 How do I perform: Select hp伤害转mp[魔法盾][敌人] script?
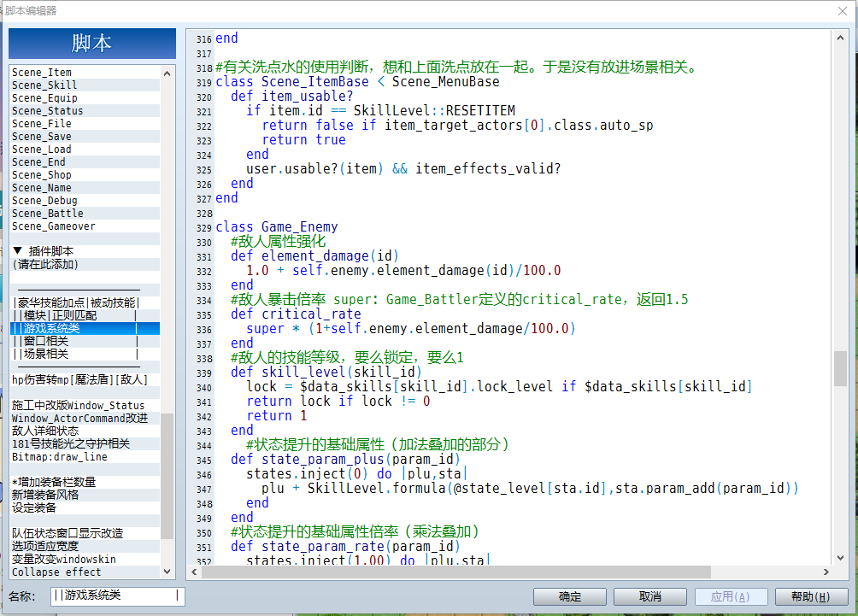point(85,379)
